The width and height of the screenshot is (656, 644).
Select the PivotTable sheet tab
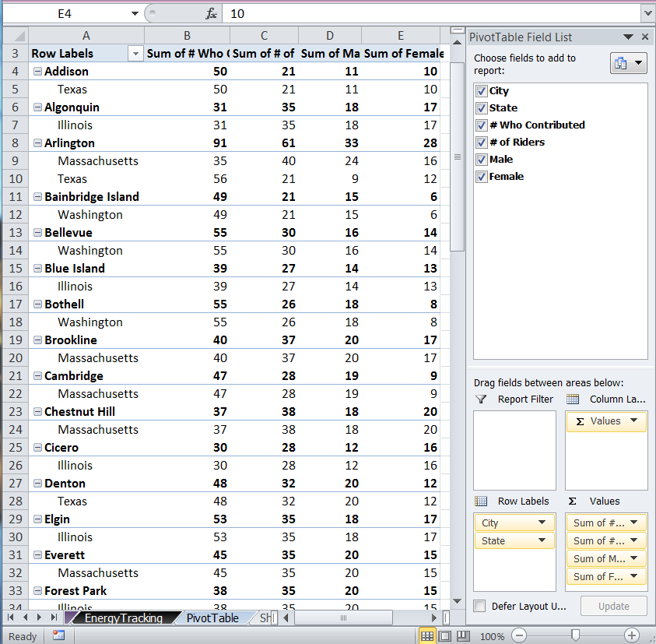[x=212, y=618]
